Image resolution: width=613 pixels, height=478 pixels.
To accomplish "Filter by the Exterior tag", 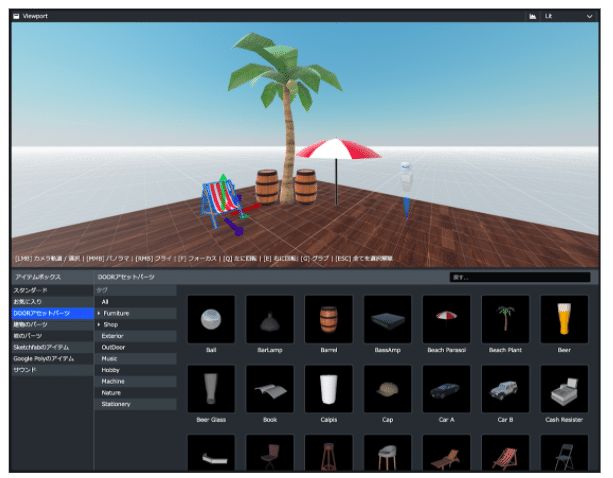I will 135,336.
